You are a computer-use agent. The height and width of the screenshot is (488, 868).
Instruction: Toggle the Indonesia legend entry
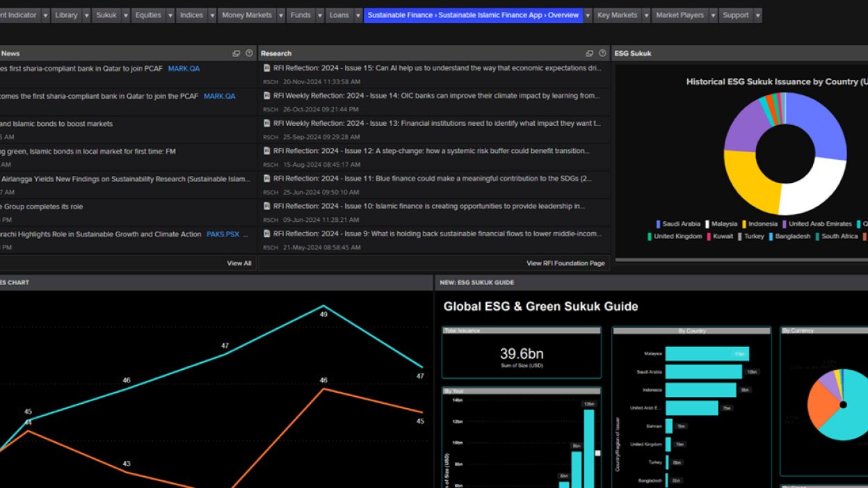[759, 224]
